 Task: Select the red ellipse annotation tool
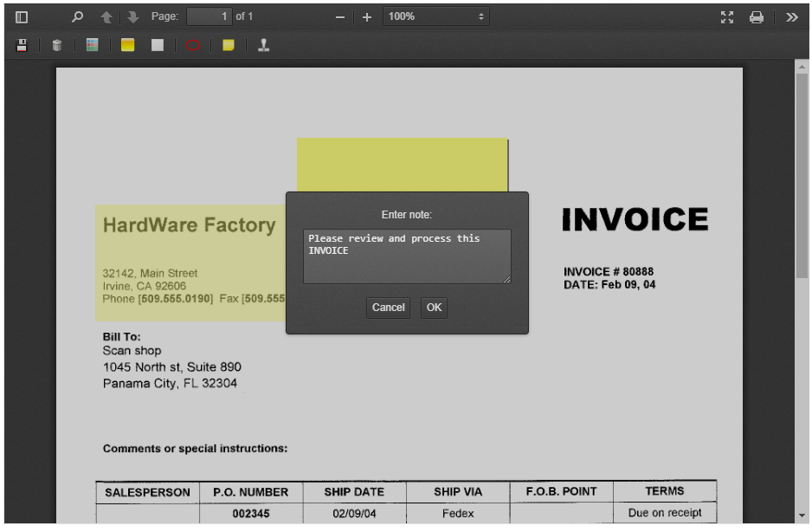pos(193,45)
